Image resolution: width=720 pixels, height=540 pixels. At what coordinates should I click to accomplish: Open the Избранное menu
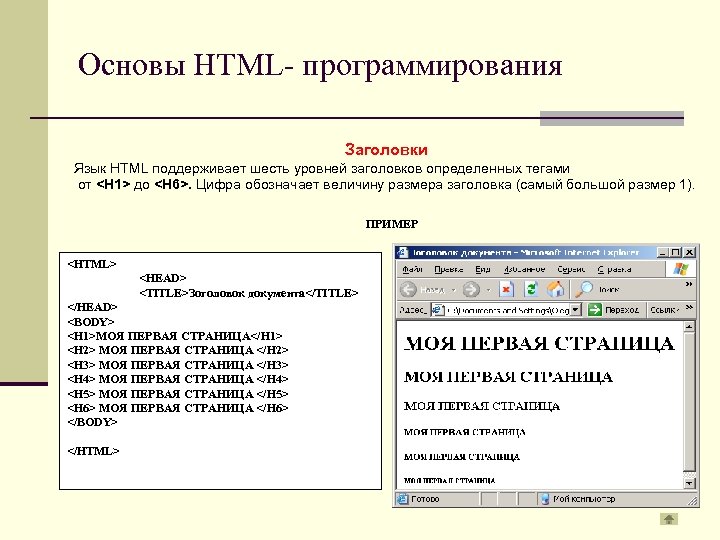click(x=524, y=270)
